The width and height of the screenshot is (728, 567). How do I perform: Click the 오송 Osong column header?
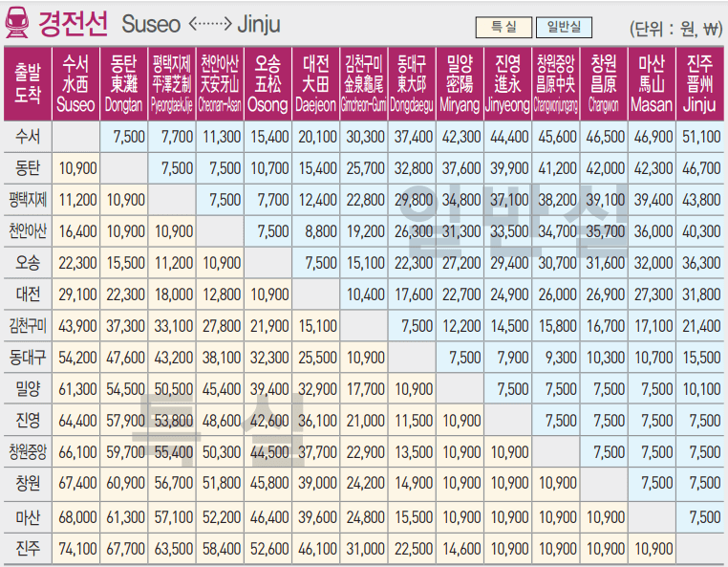[268, 83]
